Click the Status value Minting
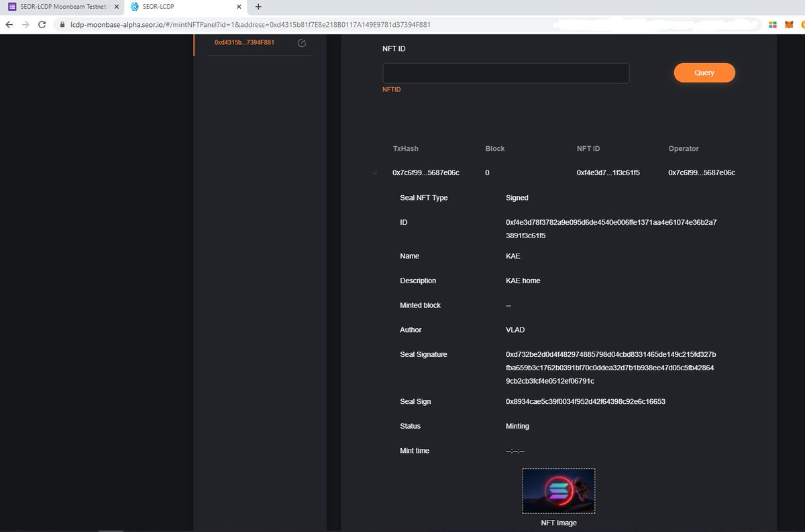 [517, 426]
